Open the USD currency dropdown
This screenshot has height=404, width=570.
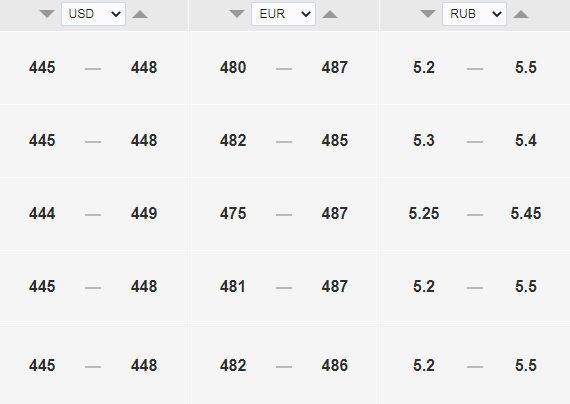pos(93,14)
